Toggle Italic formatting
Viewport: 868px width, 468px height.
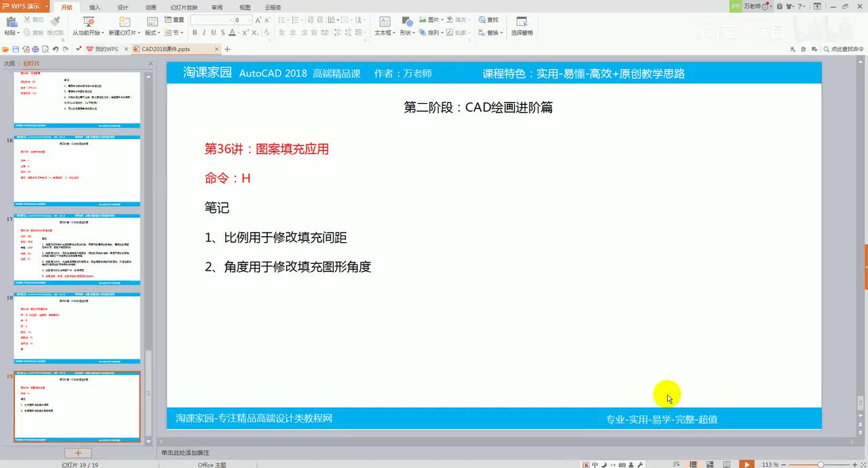204,33
